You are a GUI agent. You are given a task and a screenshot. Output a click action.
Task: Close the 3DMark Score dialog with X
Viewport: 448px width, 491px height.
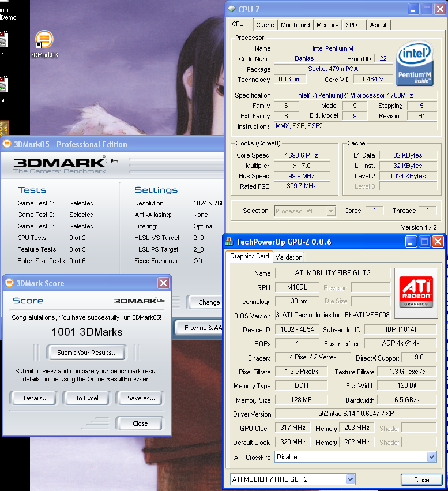(x=163, y=283)
